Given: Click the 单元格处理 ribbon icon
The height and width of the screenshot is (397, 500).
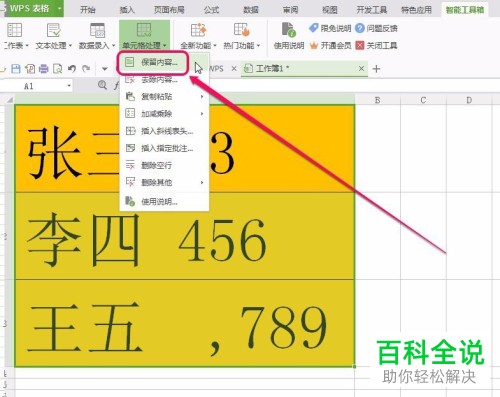Looking at the screenshot, I should coord(144,30).
